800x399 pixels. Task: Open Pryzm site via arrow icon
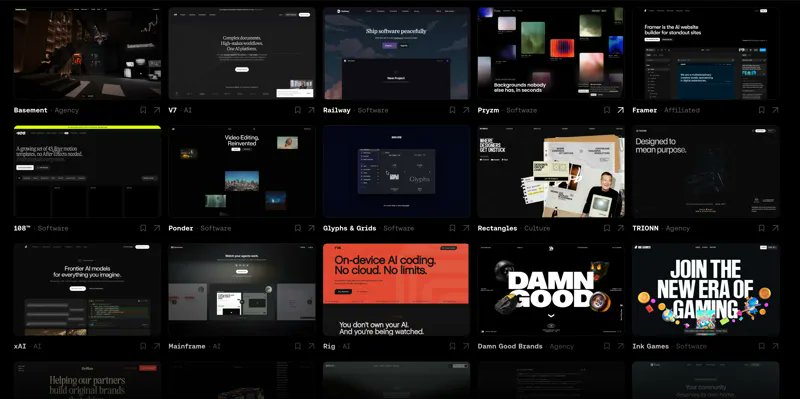point(620,110)
